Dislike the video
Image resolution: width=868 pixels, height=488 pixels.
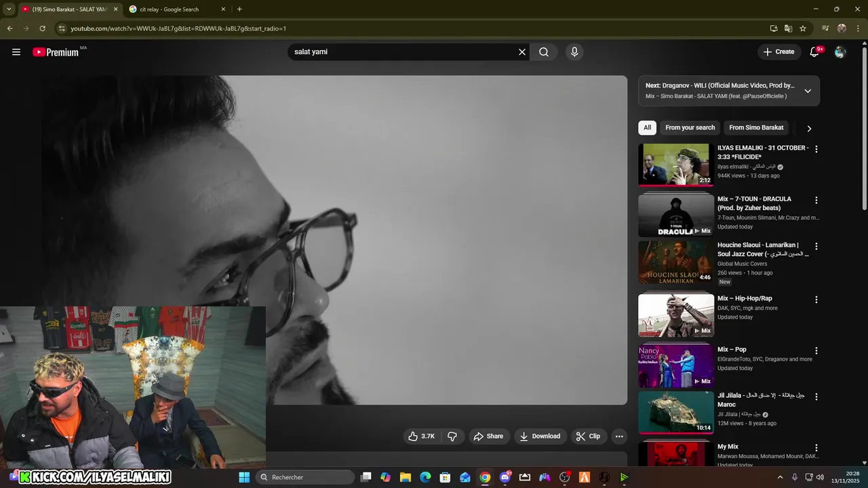pyautogui.click(x=452, y=436)
